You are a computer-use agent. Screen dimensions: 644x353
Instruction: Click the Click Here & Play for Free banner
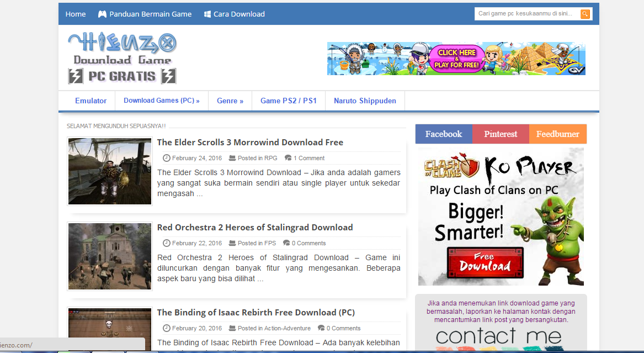click(x=456, y=59)
